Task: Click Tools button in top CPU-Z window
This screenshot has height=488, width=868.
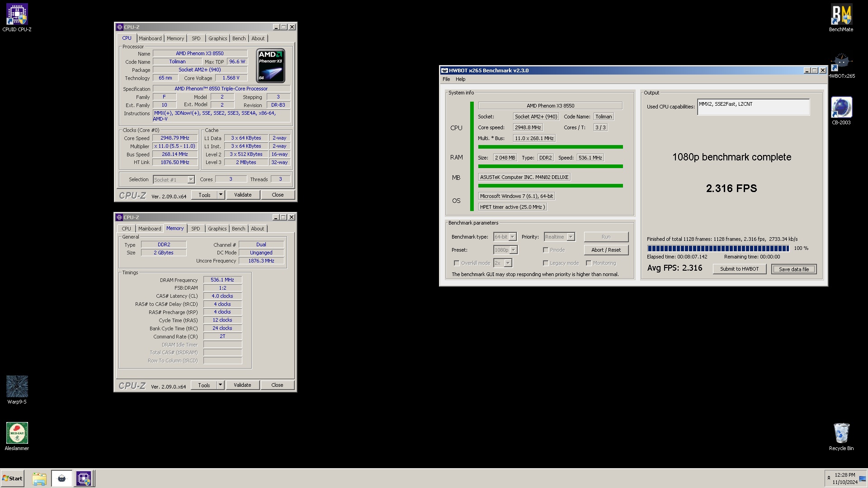Action: point(204,195)
